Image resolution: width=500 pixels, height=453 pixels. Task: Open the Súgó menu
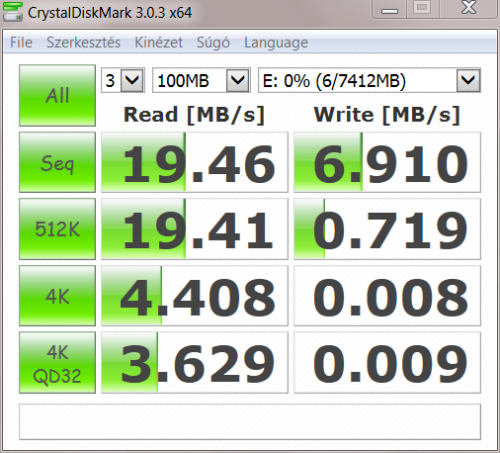pos(213,42)
